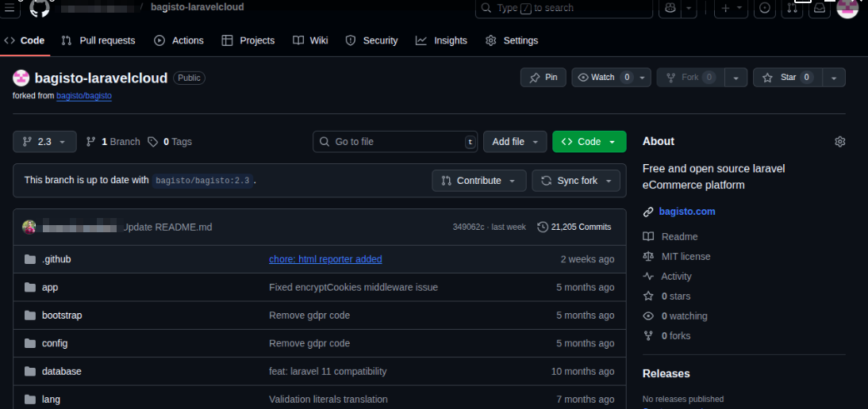Open the hamburger navigation menu
The width and height of the screenshot is (868, 409).
point(10,8)
